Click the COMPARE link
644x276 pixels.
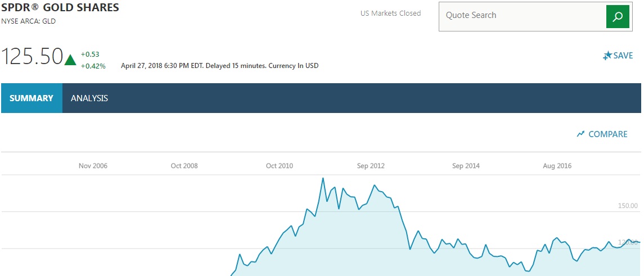click(608, 134)
